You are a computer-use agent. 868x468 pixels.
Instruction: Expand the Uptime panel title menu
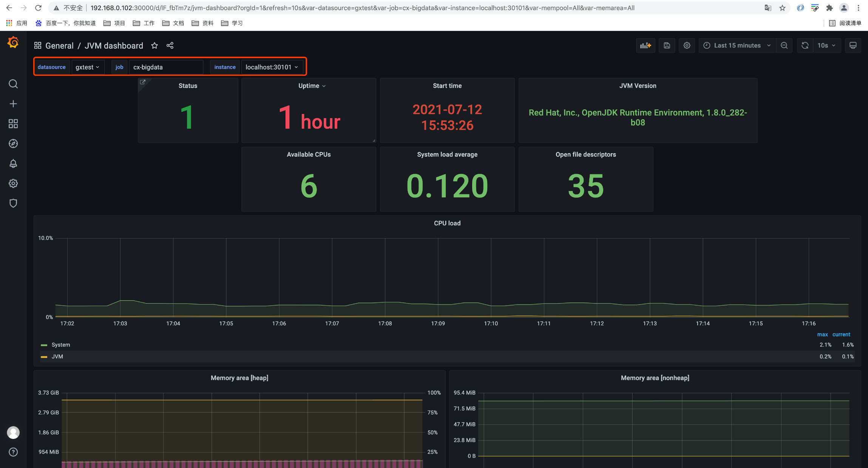tap(312, 86)
